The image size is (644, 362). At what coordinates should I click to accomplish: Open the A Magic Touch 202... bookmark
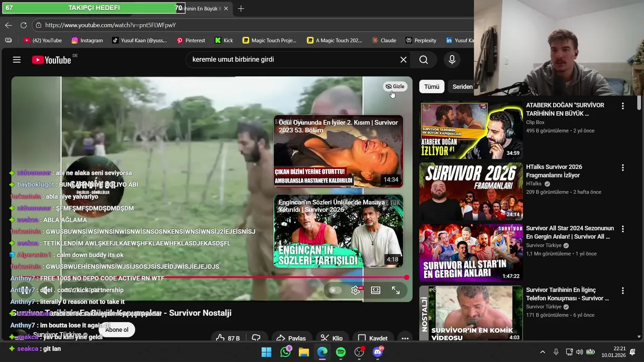coord(335,40)
